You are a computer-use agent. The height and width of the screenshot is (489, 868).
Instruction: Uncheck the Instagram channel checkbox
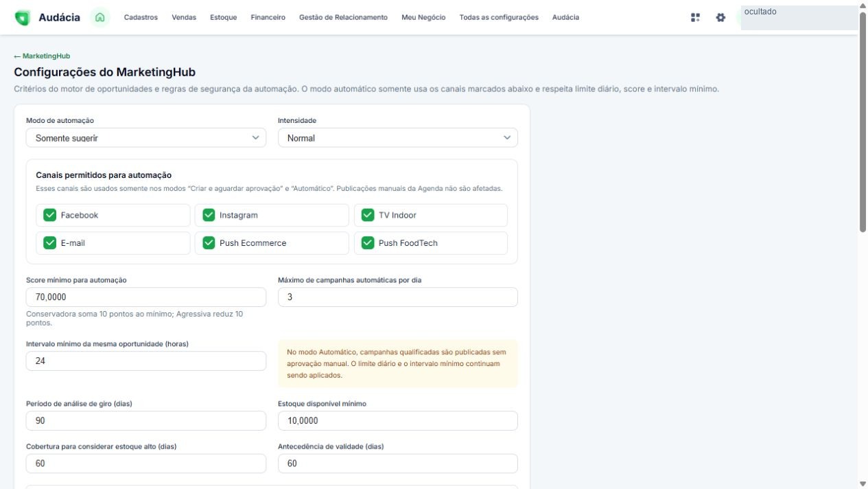209,215
